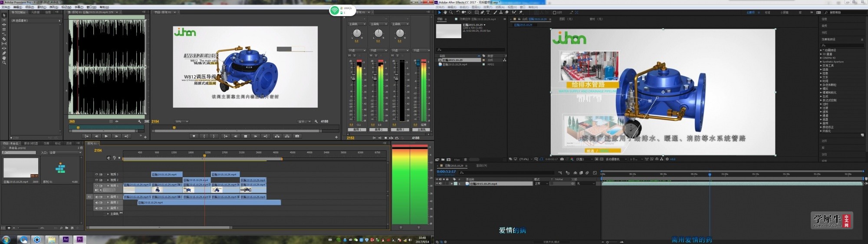Play the clip in Premiere source monitor
Screen dimensions: 868x244
click(106, 136)
